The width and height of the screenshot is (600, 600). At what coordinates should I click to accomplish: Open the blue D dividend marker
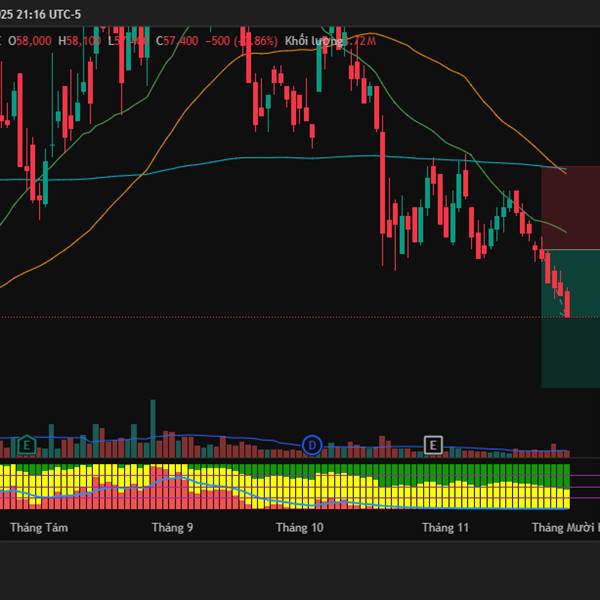coord(312,445)
